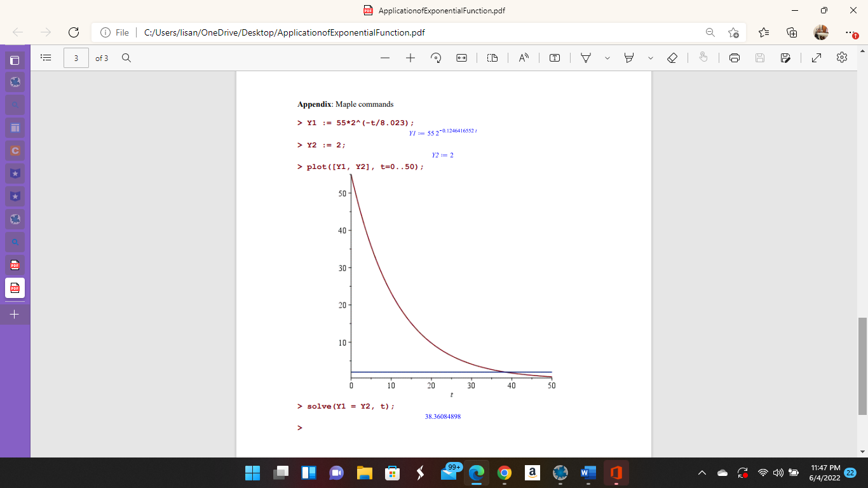Expand the Highlight color options dropdown

pyautogui.click(x=651, y=58)
